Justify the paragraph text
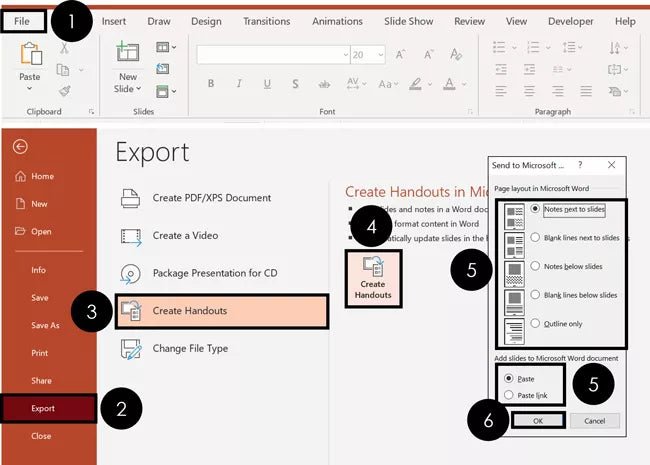 [586, 90]
